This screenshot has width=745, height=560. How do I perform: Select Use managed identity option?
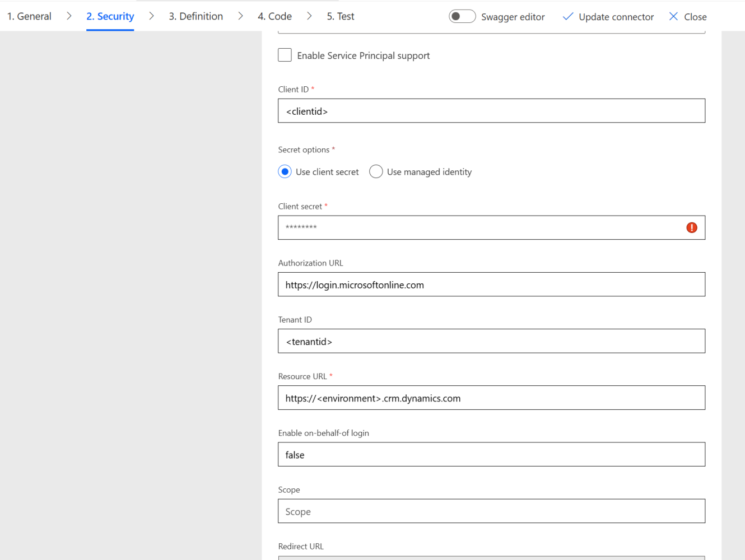(376, 171)
